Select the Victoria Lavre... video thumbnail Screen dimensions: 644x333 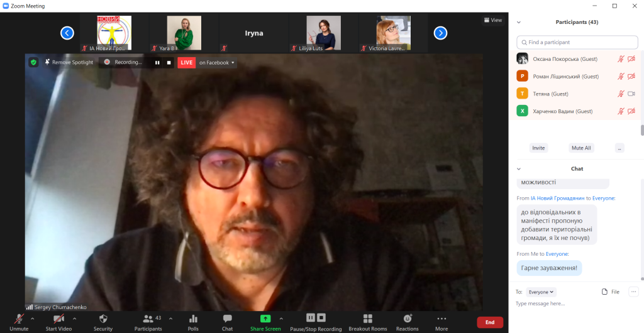394,33
